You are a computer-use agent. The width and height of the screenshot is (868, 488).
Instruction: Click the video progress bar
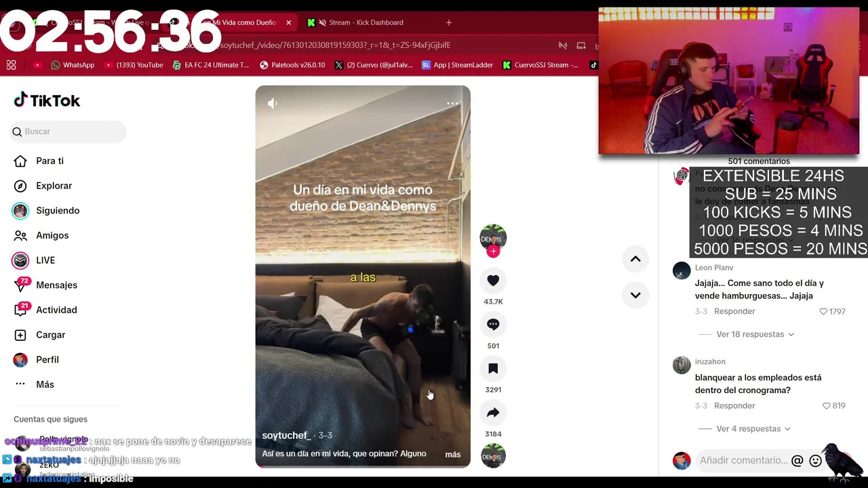(x=363, y=466)
